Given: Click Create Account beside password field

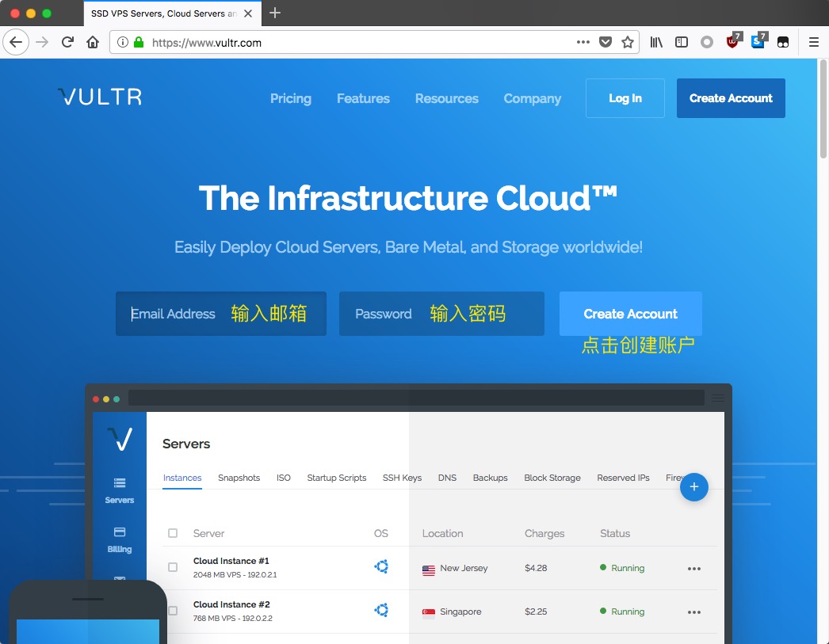Looking at the screenshot, I should point(631,314).
